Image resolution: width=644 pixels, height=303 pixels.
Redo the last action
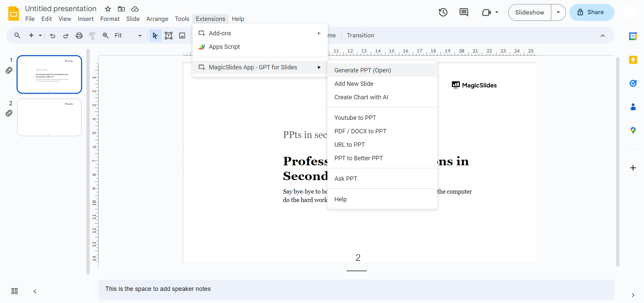(x=66, y=35)
